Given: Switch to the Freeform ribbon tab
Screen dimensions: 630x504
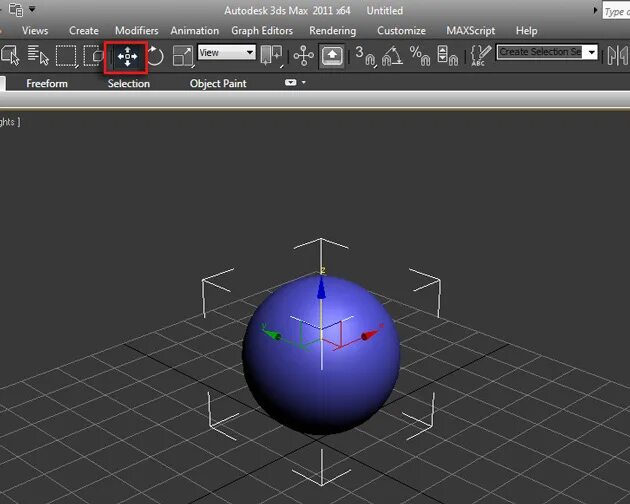Looking at the screenshot, I should 47,84.
